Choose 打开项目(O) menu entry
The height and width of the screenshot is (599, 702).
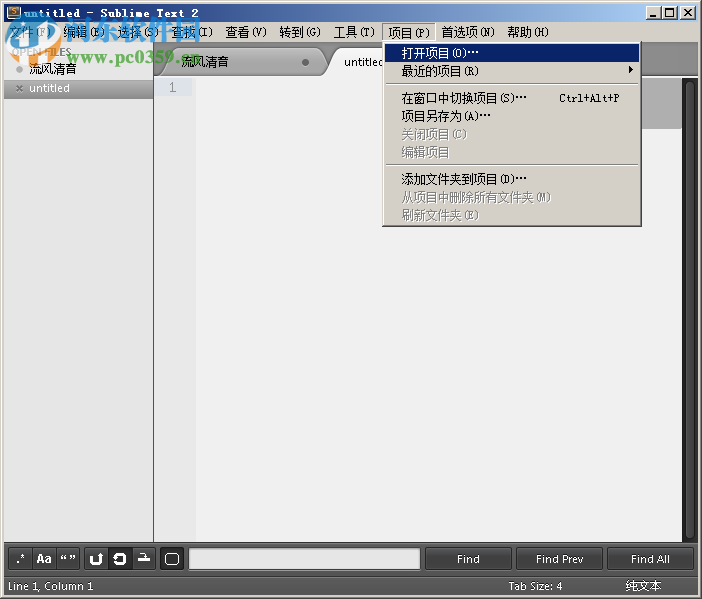coord(512,53)
